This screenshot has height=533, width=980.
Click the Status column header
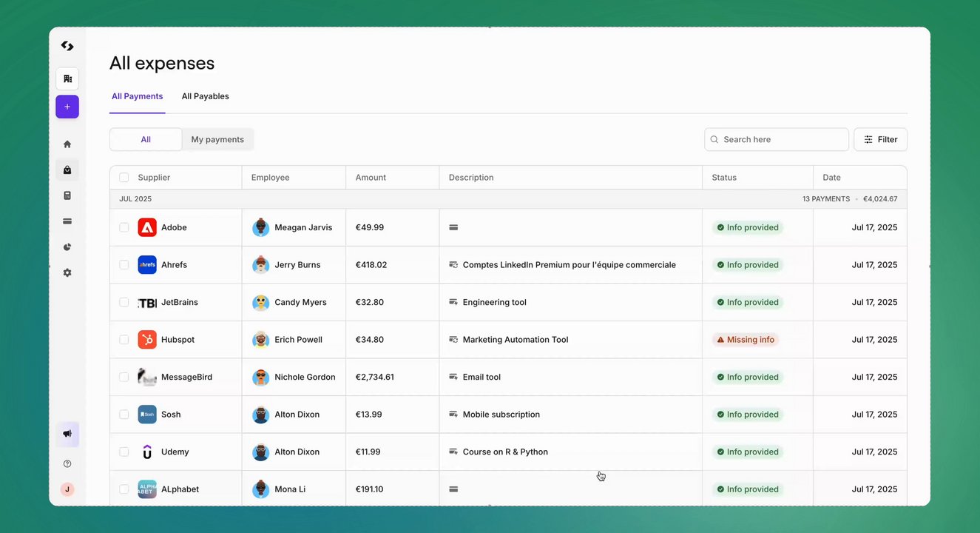pyautogui.click(x=724, y=178)
